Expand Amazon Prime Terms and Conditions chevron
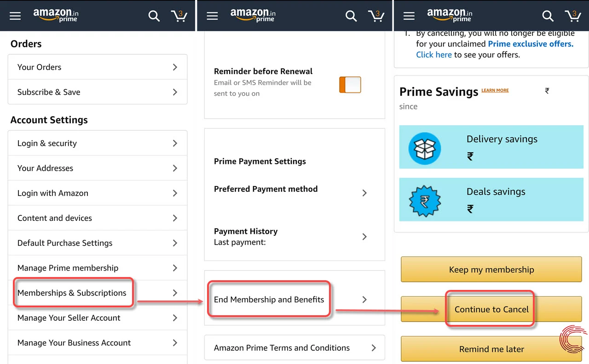 (x=374, y=348)
